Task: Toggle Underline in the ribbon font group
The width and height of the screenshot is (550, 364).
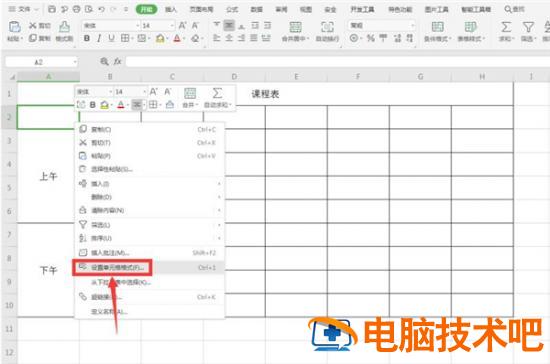Action: [111, 38]
